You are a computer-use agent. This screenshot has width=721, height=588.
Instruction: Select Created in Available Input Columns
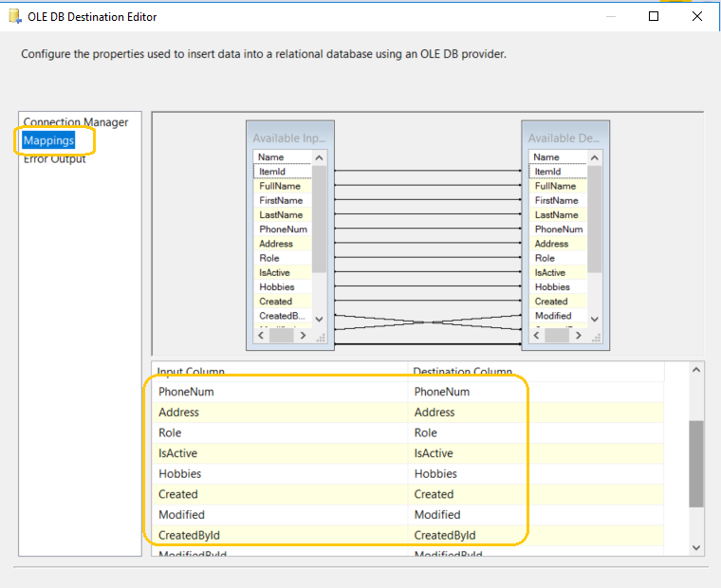point(283,302)
